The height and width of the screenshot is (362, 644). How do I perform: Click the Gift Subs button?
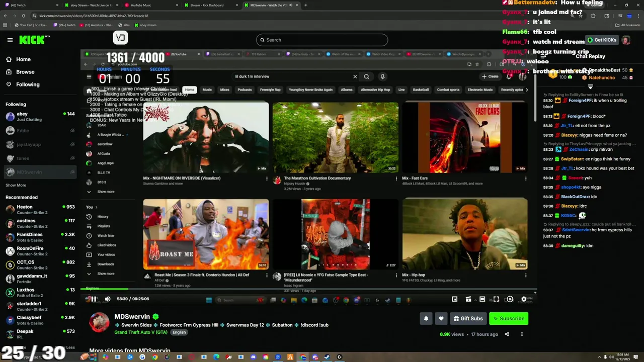(468, 318)
